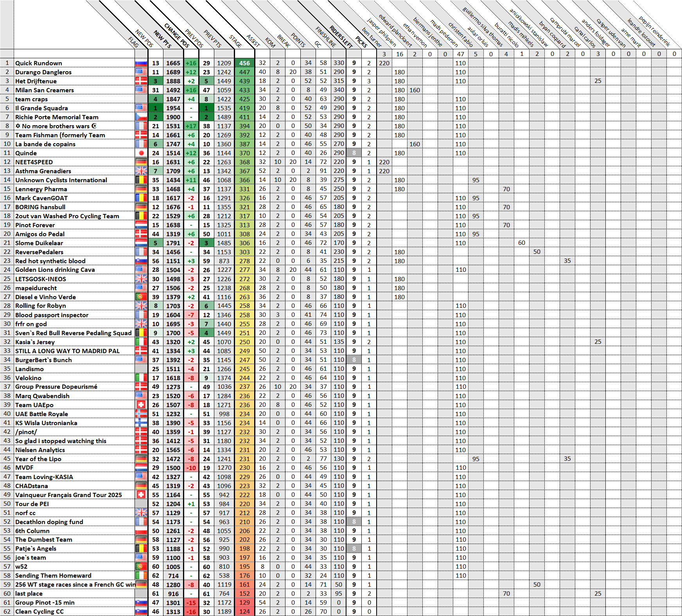The height and width of the screenshot is (616, 682).
Task: Click the Portuguese flag for Diesel e Vinho Verde
Action: (x=141, y=297)
